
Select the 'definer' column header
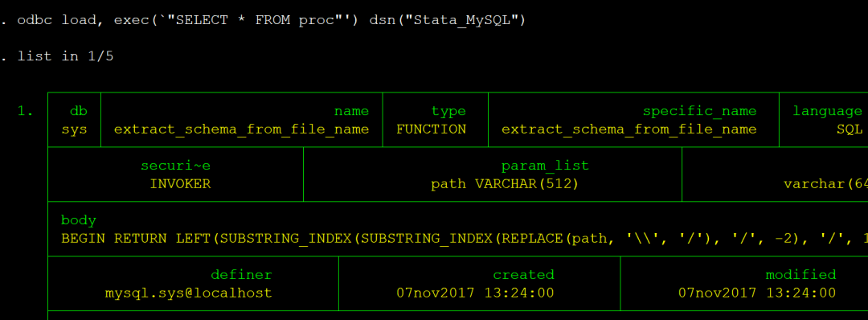point(241,275)
